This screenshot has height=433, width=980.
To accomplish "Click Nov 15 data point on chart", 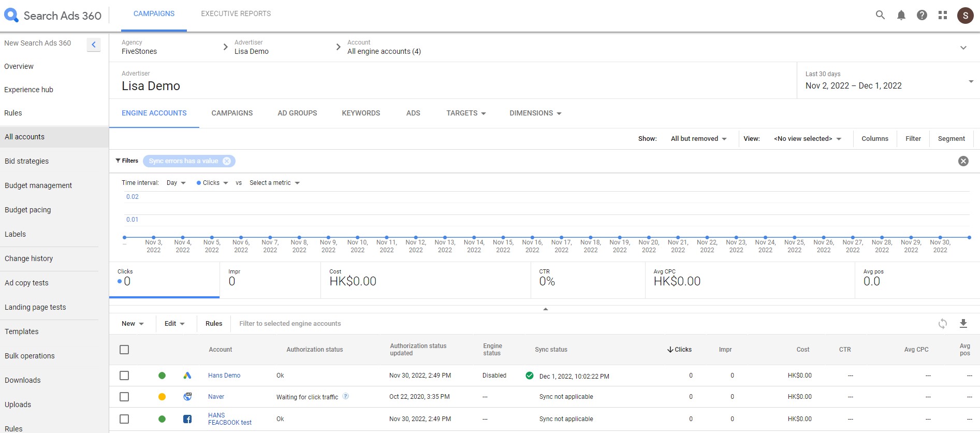I will click(x=503, y=237).
